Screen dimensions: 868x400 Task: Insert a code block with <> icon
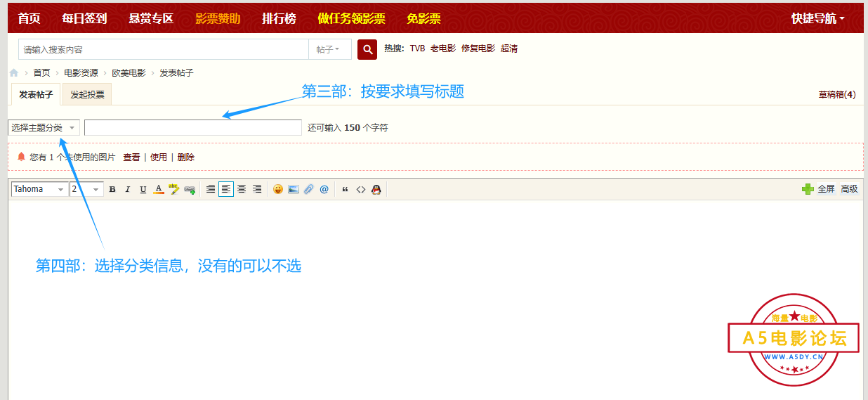coord(361,189)
